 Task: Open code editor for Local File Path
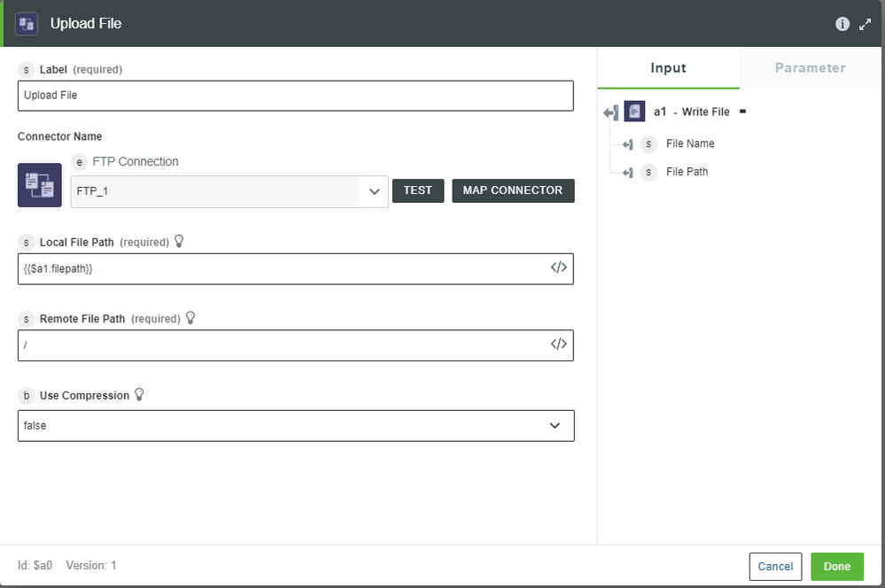click(x=558, y=267)
